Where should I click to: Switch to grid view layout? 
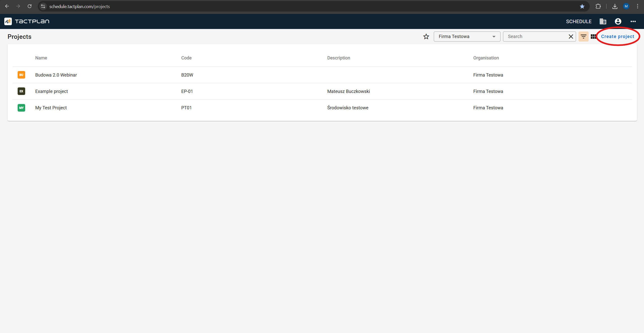[593, 37]
